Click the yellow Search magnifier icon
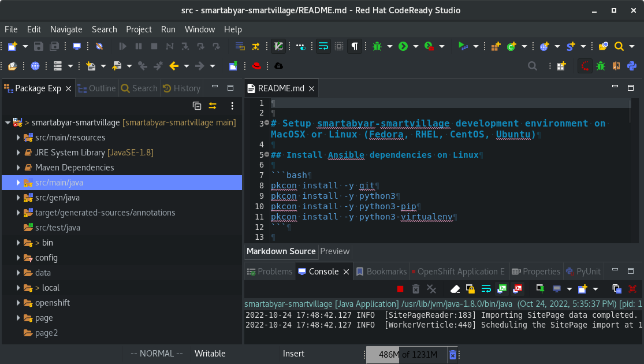Image resolution: width=644 pixels, height=364 pixels. (x=619, y=46)
